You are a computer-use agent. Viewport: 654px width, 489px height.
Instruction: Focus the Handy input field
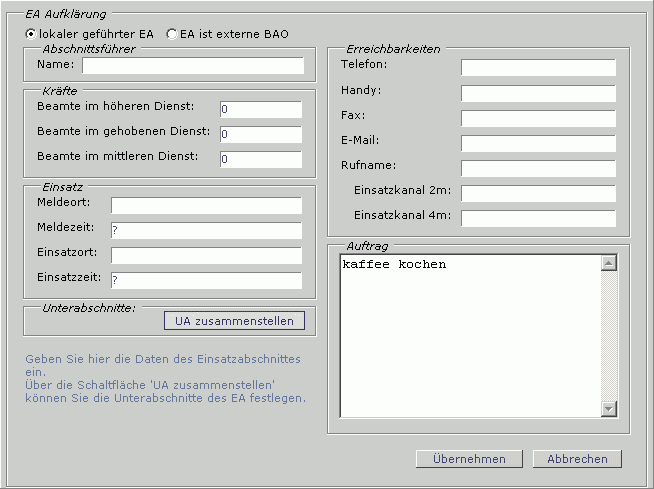[538, 92]
